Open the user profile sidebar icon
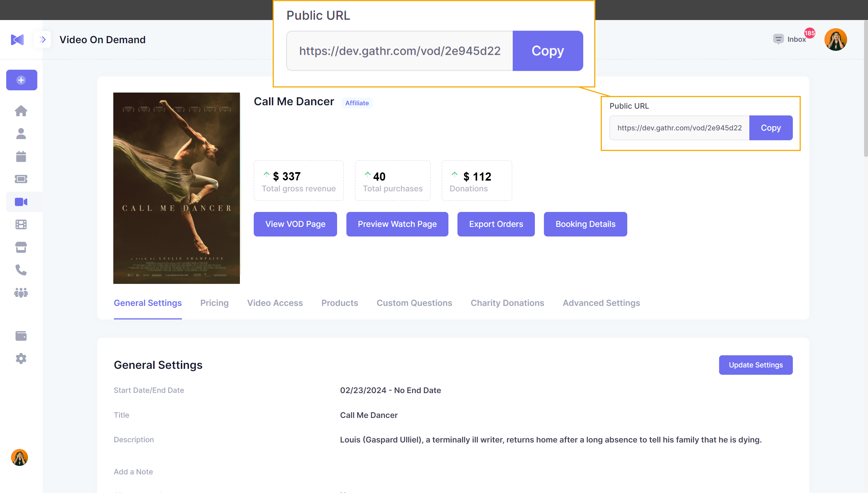The width and height of the screenshot is (868, 493). tap(21, 133)
